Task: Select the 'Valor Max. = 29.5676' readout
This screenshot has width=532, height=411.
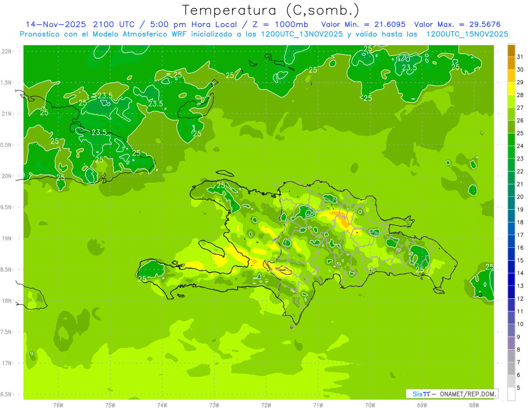Action: (457, 24)
